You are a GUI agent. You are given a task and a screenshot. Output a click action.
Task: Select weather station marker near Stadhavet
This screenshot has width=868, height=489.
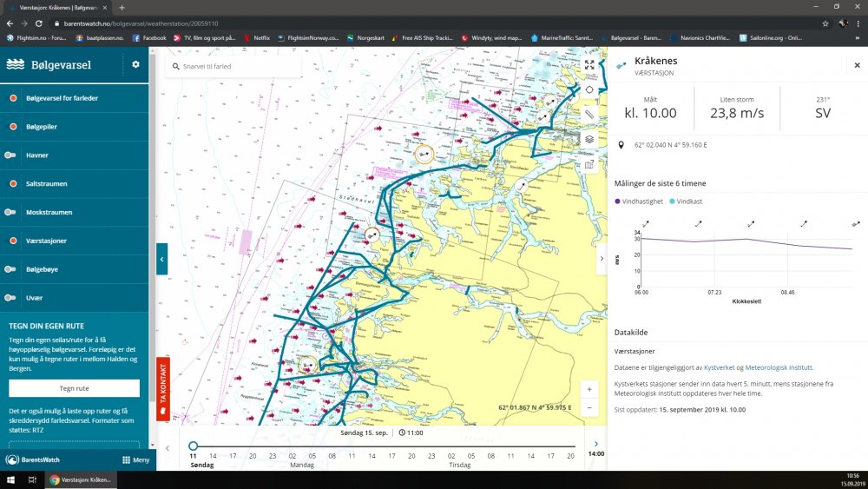click(x=372, y=235)
